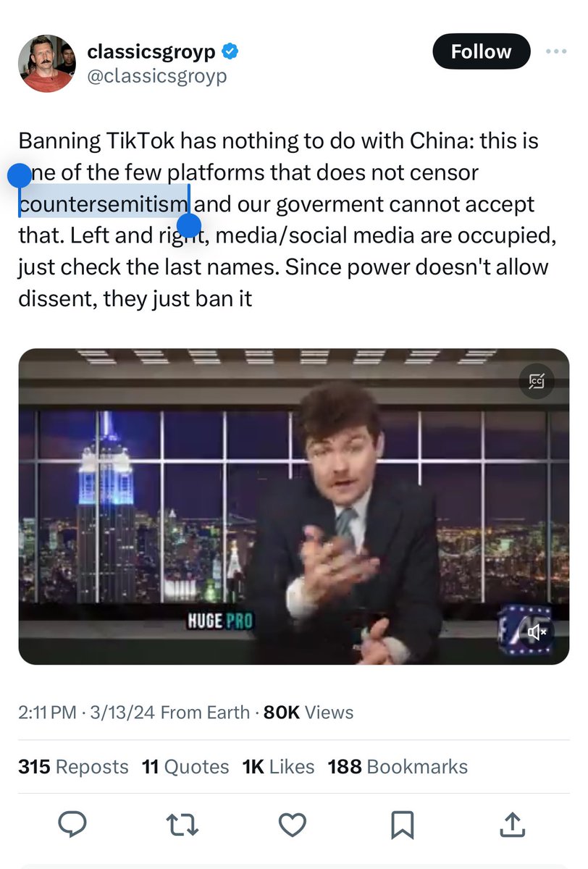Viewport: 588px width, 869px height.
Task: View the 315 Reposts list
Action: (73, 767)
